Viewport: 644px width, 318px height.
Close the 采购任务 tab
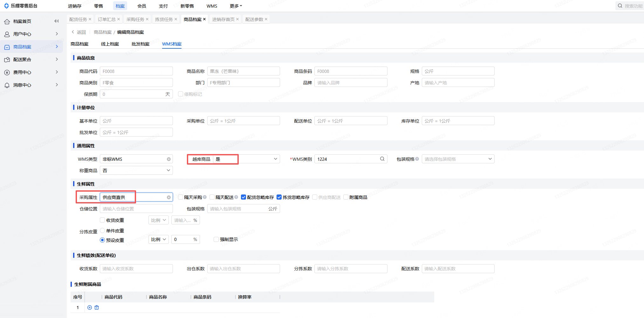147,19
